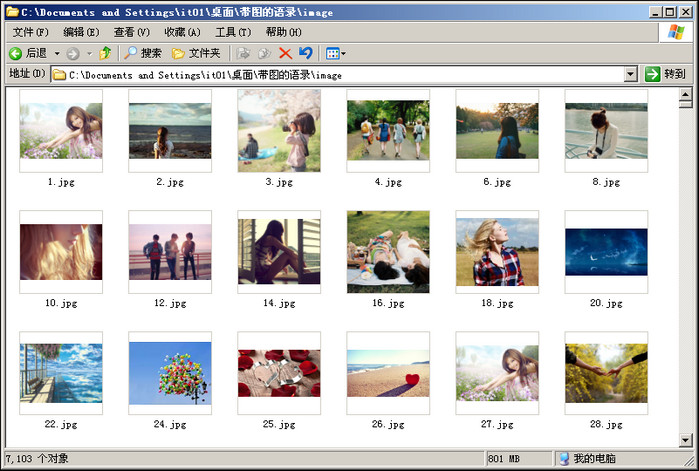Select thumbnail 10.jpg blonde hair closeup

point(61,252)
